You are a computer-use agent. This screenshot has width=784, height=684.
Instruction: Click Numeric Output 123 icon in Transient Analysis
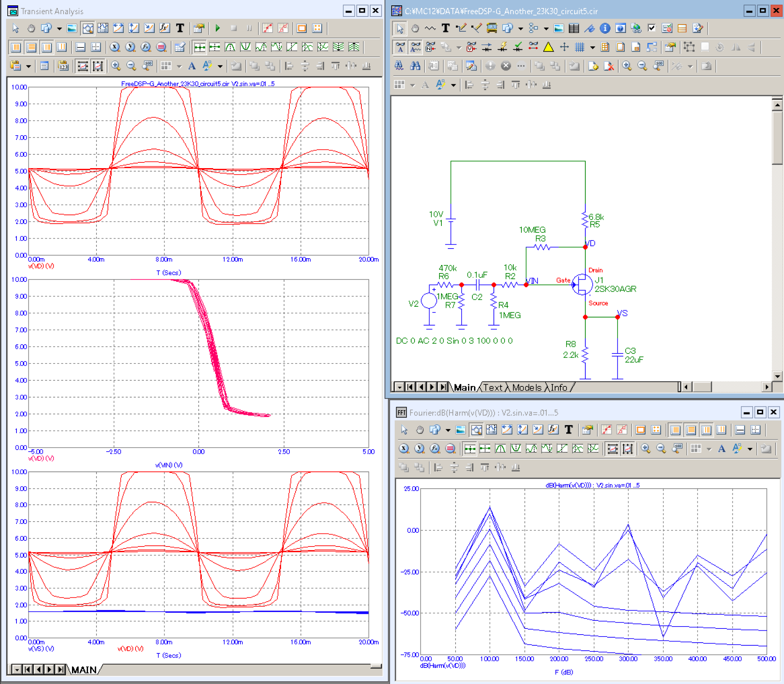pos(63,66)
